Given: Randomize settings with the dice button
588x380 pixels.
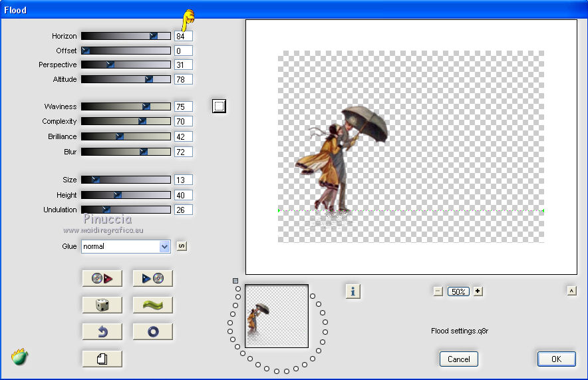Looking at the screenshot, I should pyautogui.click(x=102, y=305).
